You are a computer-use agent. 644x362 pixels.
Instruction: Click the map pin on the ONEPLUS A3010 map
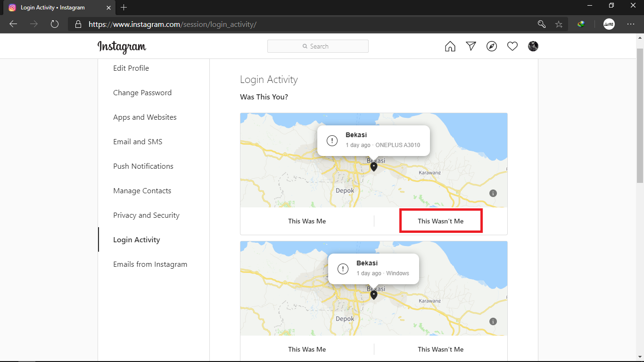coord(374,167)
